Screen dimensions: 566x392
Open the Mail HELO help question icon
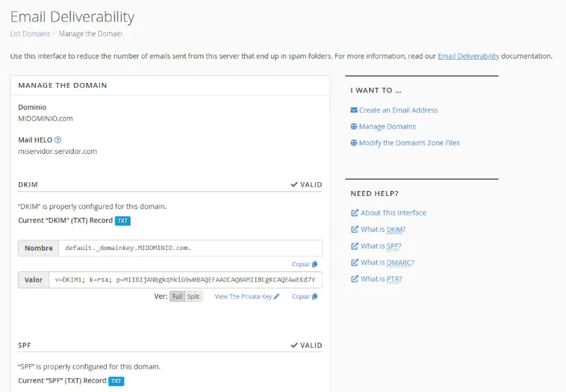(58, 140)
